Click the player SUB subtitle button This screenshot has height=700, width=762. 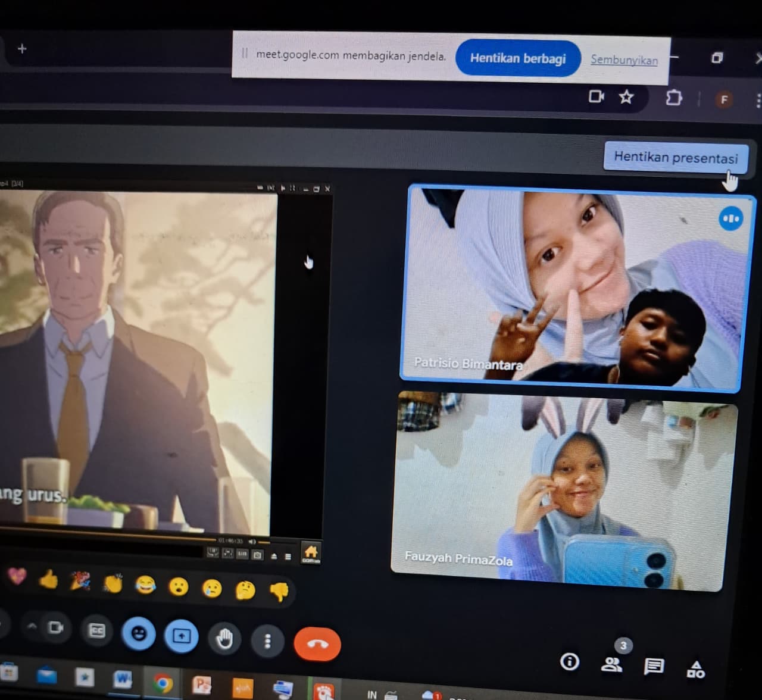(242, 554)
